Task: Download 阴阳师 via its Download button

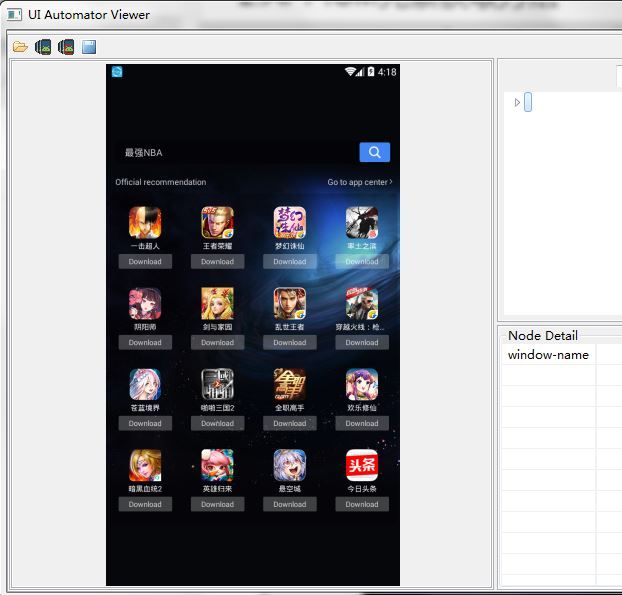Action: point(145,343)
